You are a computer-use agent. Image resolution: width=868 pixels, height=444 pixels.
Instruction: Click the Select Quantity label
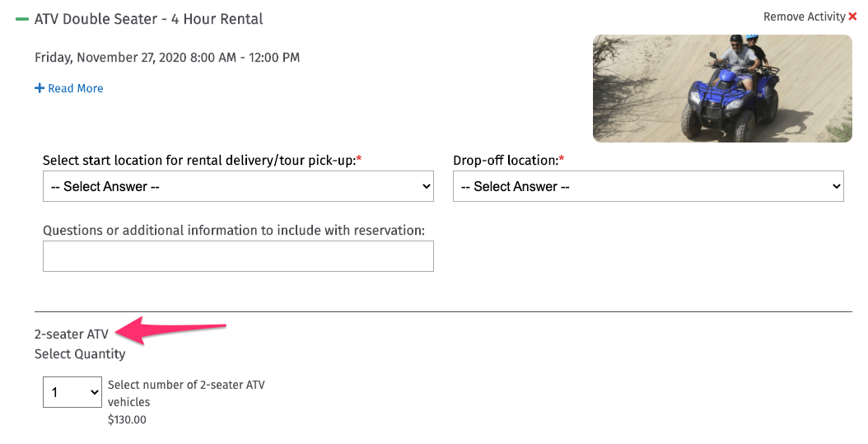pyautogui.click(x=80, y=354)
